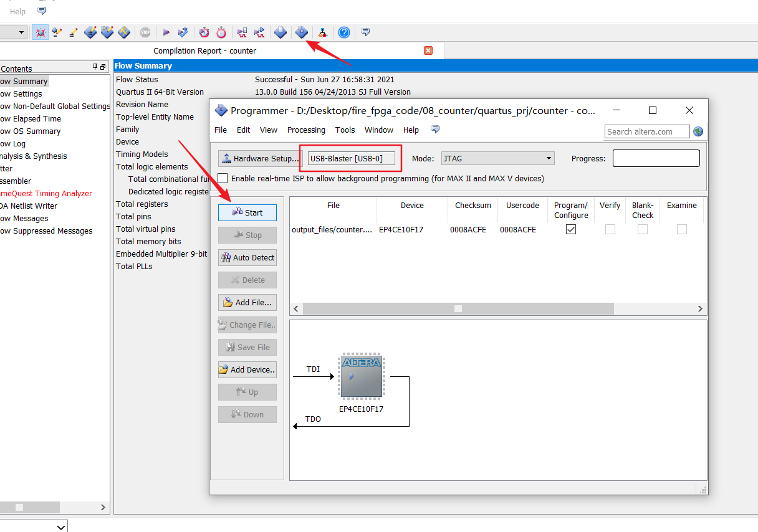
Task: Click left arrow of Programmer horizontal scrollbar
Action: tap(296, 308)
